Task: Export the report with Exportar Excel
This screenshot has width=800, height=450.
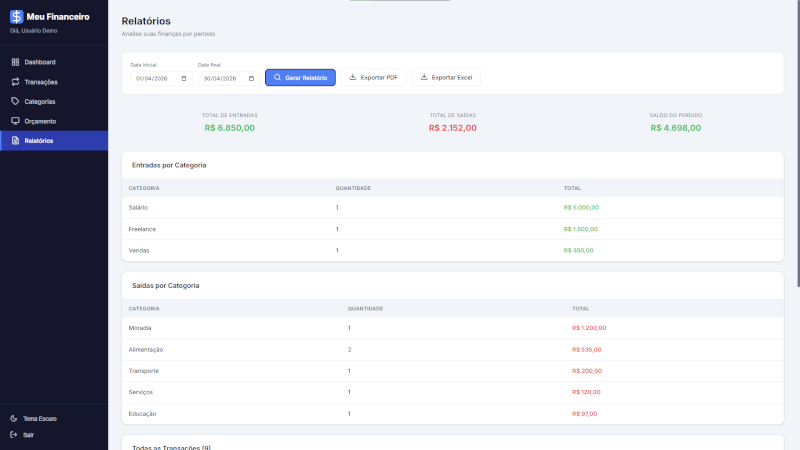Action: coord(446,77)
